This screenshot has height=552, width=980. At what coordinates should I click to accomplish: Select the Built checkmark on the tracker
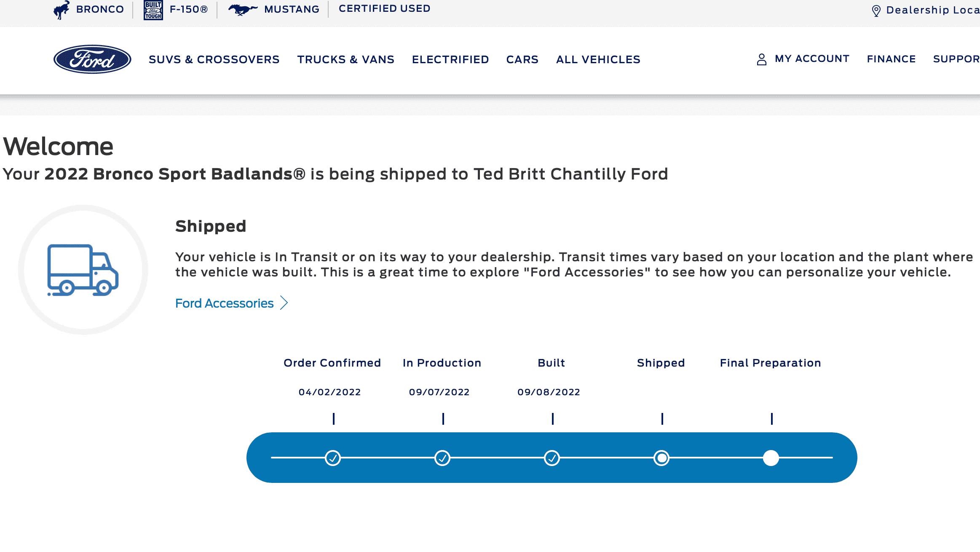[x=552, y=458]
